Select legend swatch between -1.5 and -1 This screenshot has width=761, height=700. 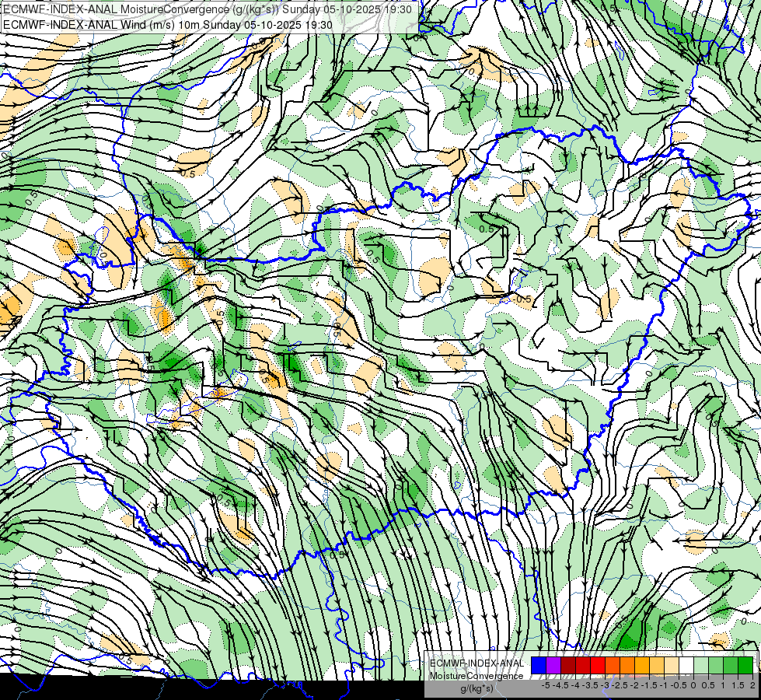(657, 666)
